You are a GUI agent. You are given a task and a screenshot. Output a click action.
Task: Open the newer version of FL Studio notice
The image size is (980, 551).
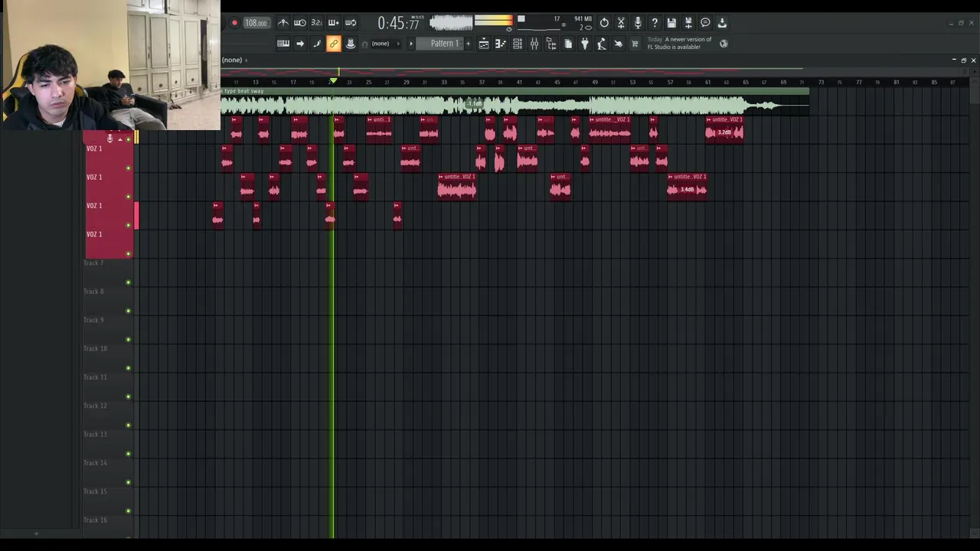point(679,43)
